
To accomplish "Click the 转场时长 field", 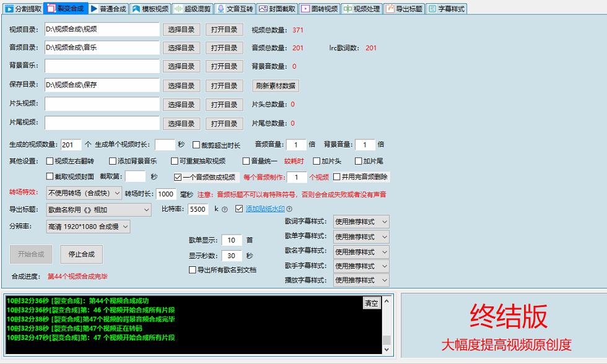I will pos(166,194).
